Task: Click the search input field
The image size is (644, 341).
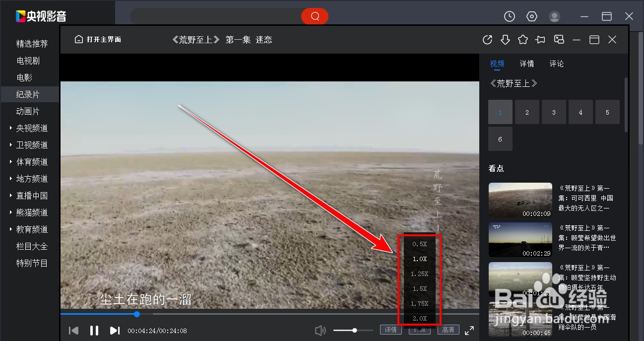Action: pos(216,16)
